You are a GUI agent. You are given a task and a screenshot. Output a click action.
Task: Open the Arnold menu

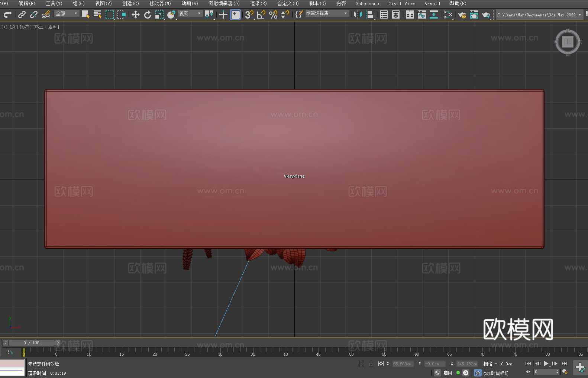[x=432, y=3]
